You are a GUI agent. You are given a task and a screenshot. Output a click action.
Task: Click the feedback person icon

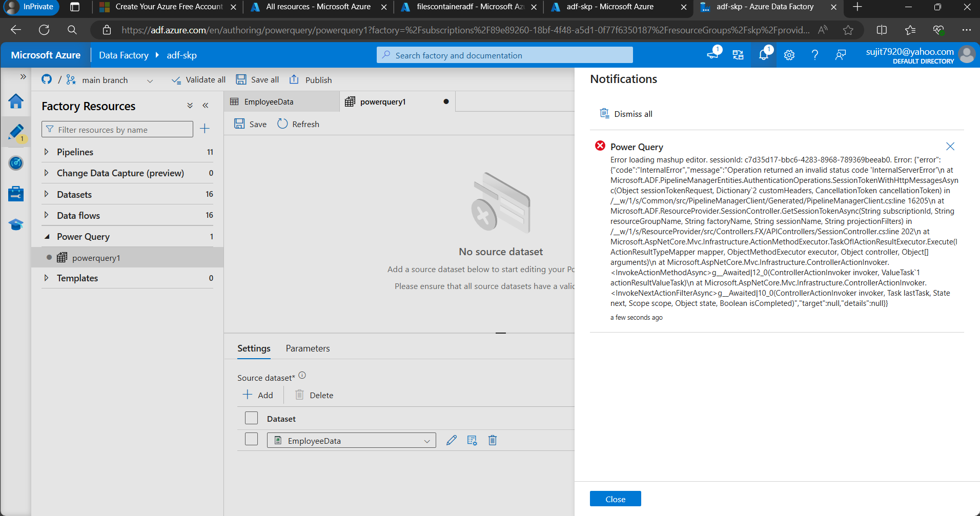click(841, 55)
